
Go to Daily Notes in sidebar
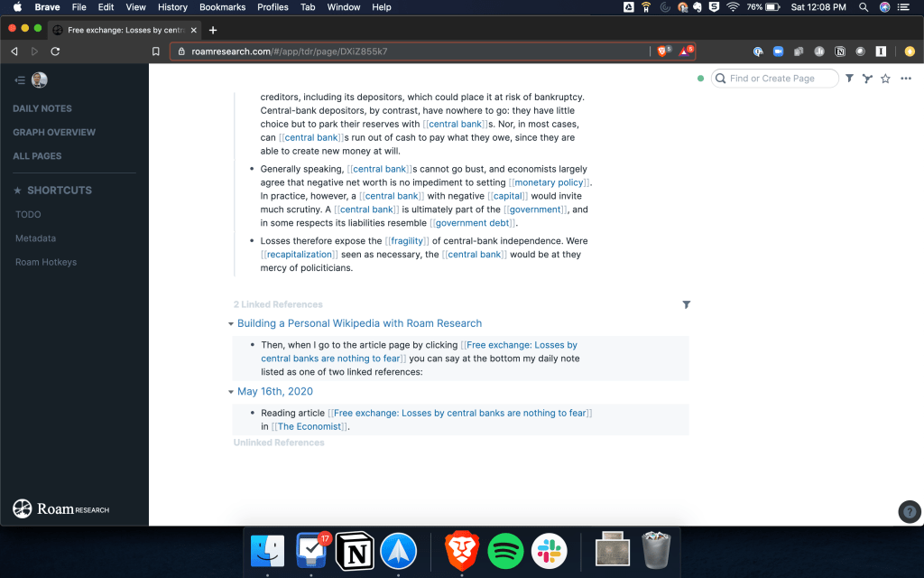pos(42,108)
